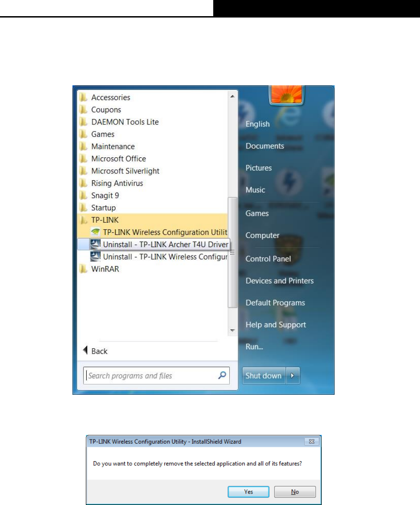Open Pictures from Start menu
This screenshot has height=505, width=420.
click(258, 168)
